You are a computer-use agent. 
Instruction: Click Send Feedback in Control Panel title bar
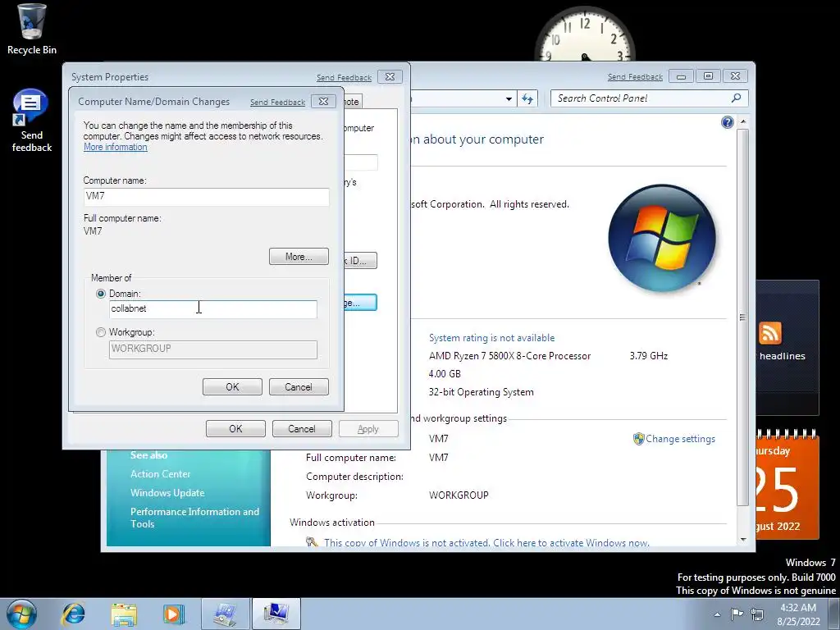coord(636,76)
